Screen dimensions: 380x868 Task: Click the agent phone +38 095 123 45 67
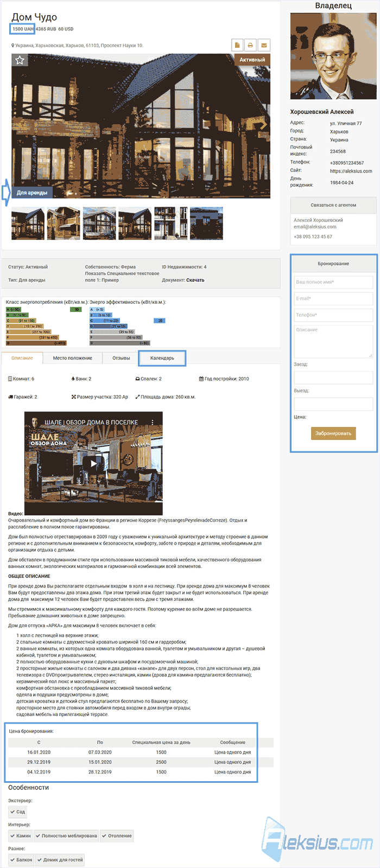[x=313, y=237]
